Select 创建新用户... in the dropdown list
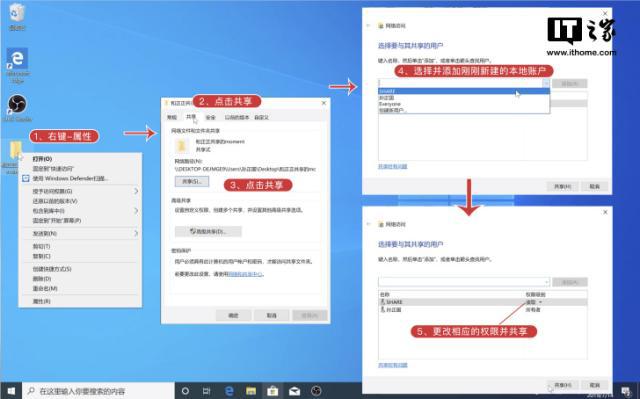The image size is (640, 399). click(x=464, y=110)
